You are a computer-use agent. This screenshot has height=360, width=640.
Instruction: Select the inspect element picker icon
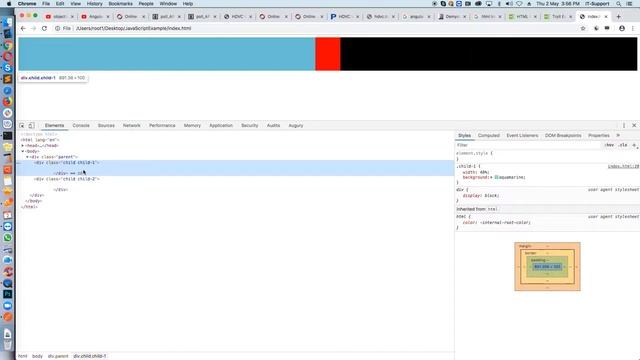pyautogui.click(x=22, y=126)
